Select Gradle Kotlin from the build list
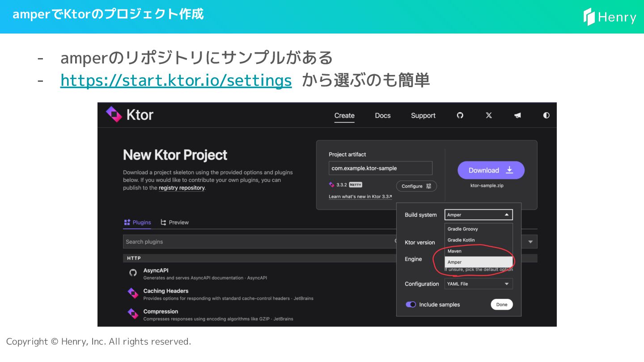The image size is (644, 362). tap(479, 240)
